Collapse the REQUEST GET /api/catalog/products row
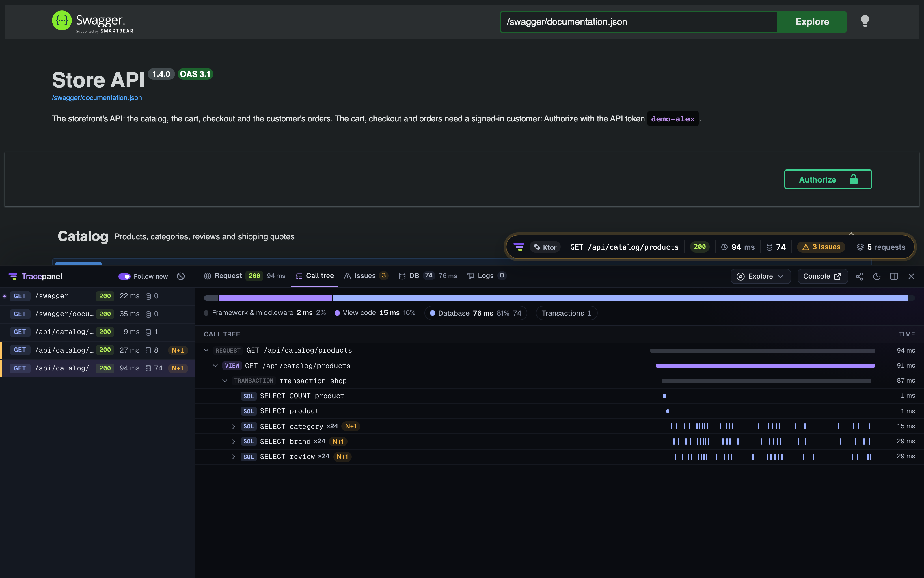 pos(206,350)
